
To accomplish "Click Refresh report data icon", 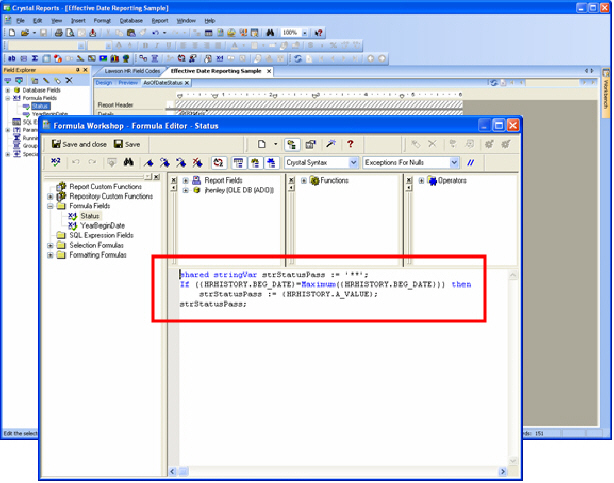I will pyautogui.click(x=298, y=59).
